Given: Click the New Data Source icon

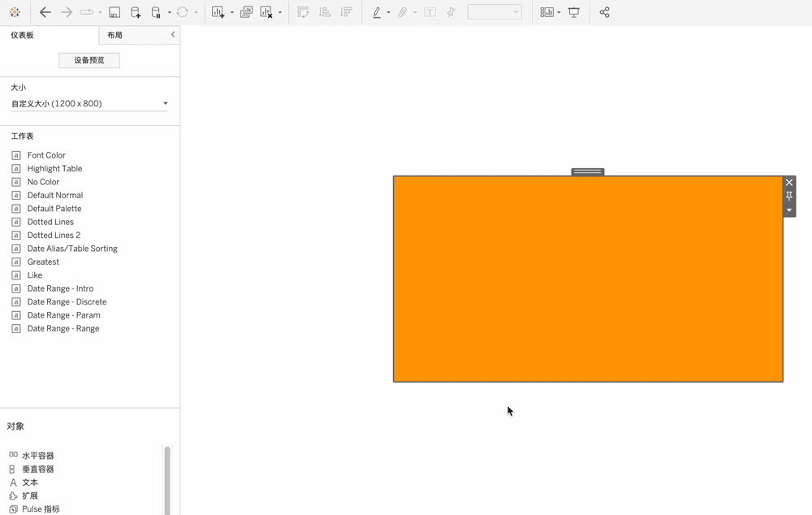Looking at the screenshot, I should [x=136, y=12].
